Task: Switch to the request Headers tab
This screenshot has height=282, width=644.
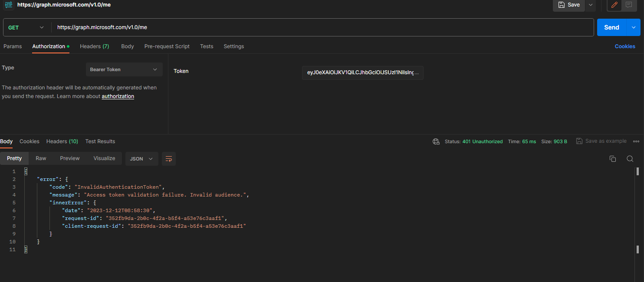Action: pyautogui.click(x=94, y=46)
